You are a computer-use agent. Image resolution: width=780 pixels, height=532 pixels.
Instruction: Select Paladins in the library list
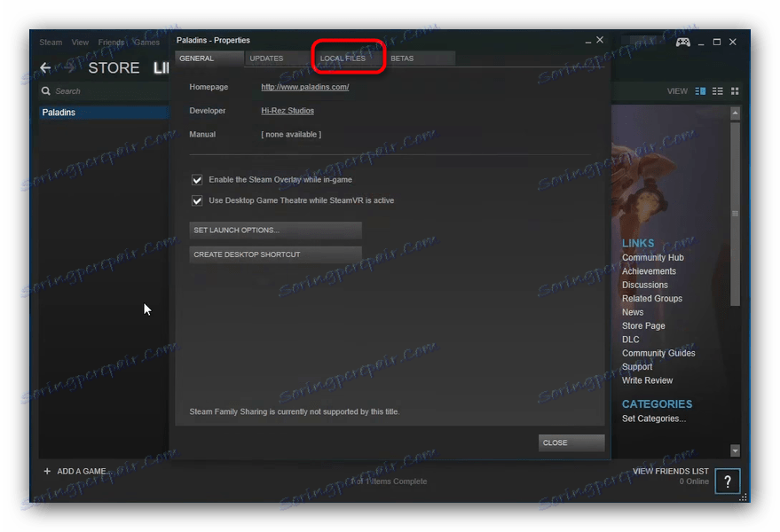coord(104,113)
